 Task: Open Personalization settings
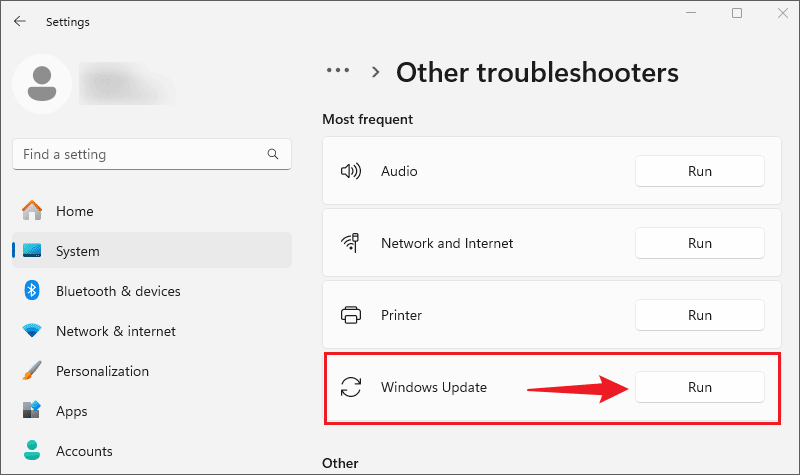click(152, 371)
